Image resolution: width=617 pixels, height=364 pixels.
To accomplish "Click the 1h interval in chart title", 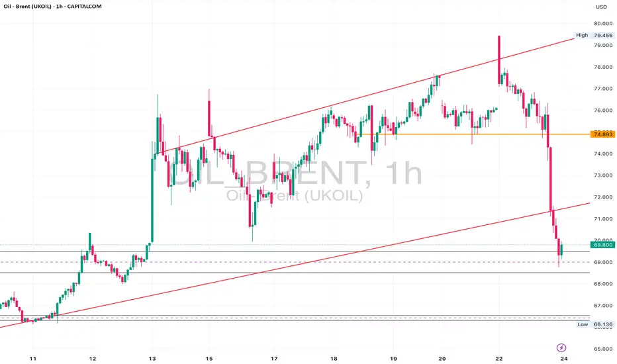I will tap(60, 7).
